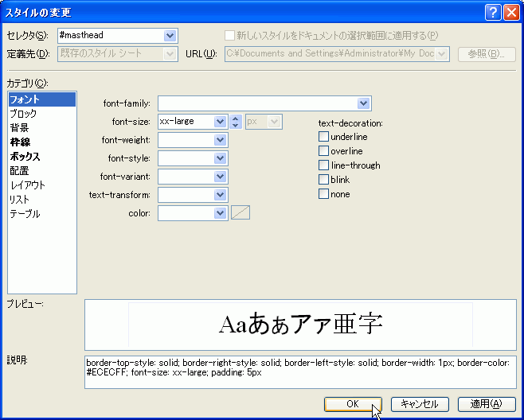The height and width of the screenshot is (420, 524).
Task: Click the 説明 description text box
Action: click(x=300, y=372)
